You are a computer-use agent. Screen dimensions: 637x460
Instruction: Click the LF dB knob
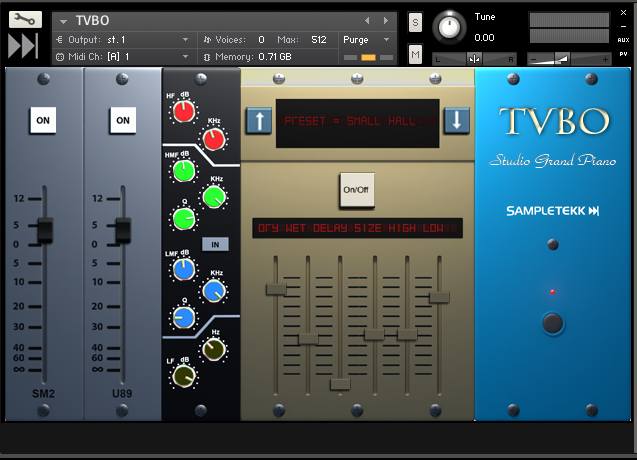click(184, 376)
